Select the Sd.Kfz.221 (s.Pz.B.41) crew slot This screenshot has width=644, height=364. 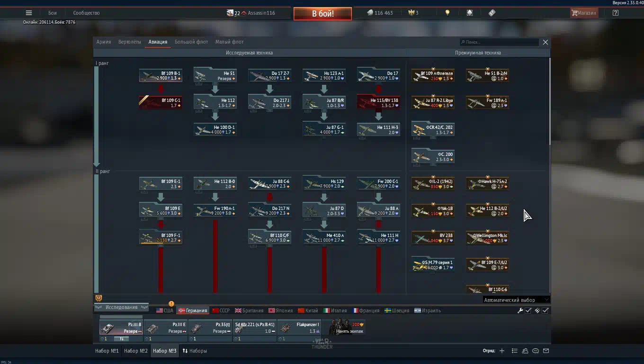click(255, 328)
